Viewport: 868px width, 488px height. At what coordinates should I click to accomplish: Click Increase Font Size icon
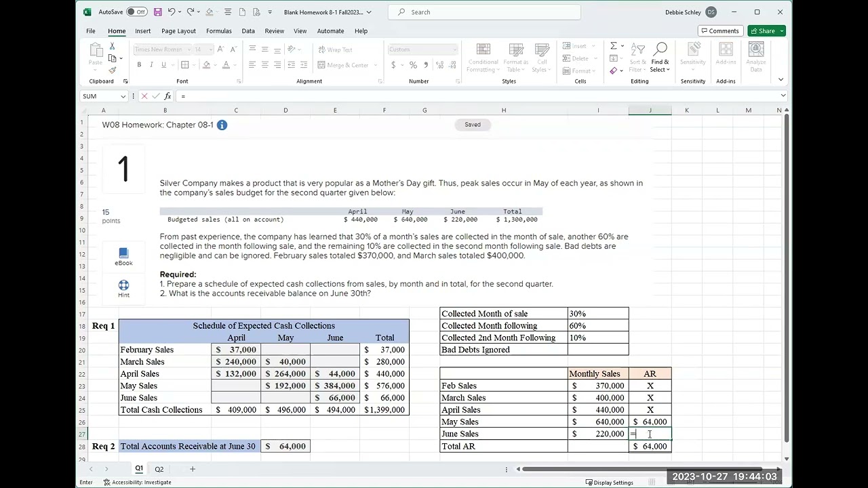coord(220,49)
